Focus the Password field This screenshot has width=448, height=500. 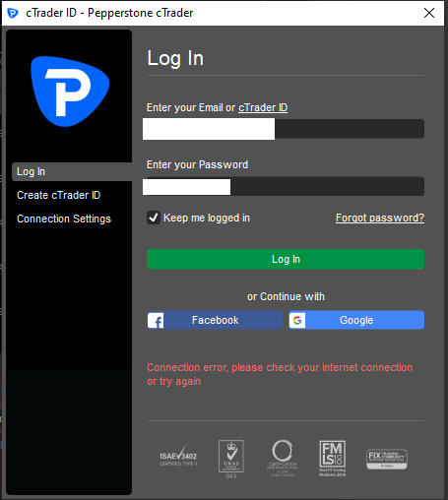click(284, 187)
